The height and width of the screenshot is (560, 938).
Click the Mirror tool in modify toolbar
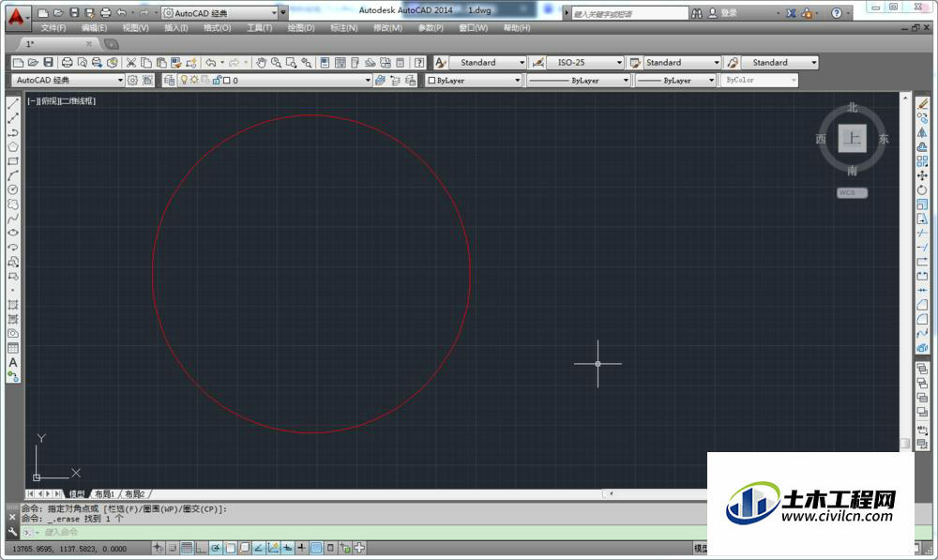tap(922, 133)
